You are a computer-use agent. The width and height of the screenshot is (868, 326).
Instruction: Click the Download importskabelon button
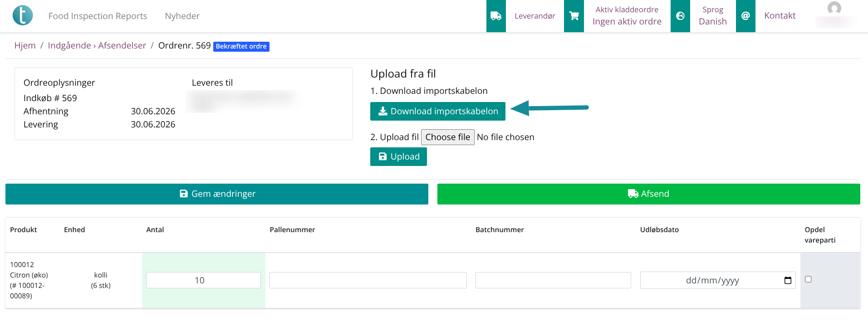tap(437, 111)
